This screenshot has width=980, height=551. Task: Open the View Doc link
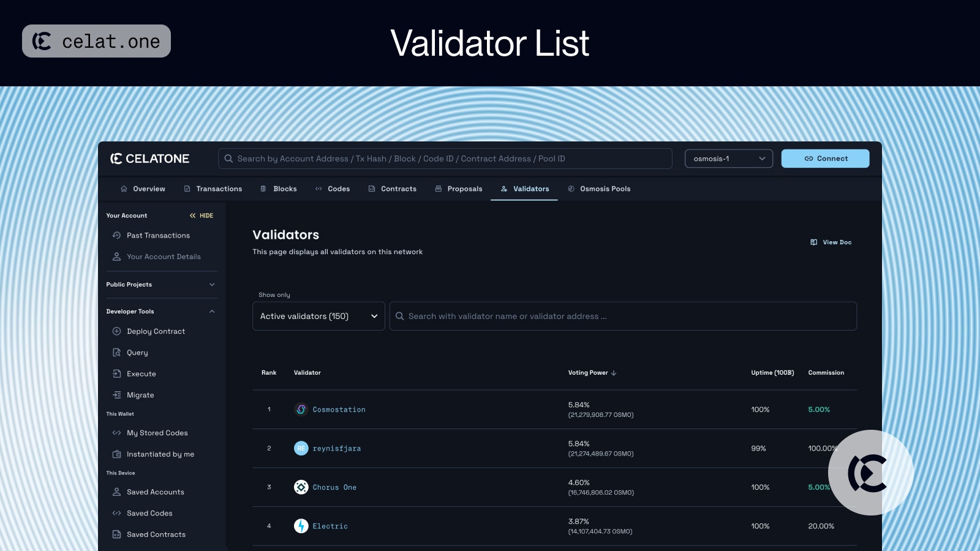pyautogui.click(x=831, y=242)
